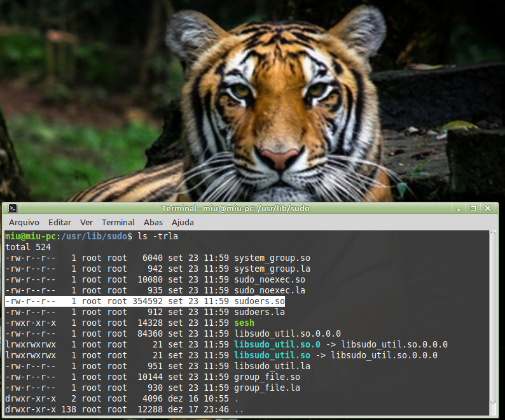Select the group_file.so file name

(x=267, y=377)
